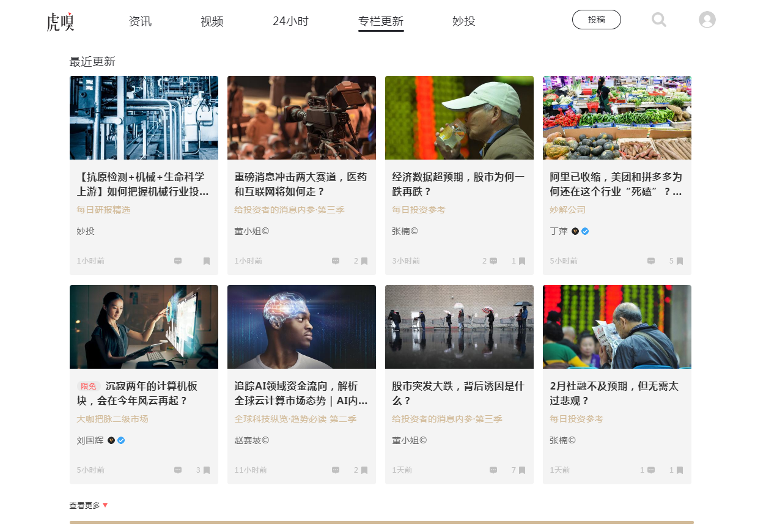The image size is (766, 532).
Task: Click video camera thumbnail image
Action: (301, 117)
